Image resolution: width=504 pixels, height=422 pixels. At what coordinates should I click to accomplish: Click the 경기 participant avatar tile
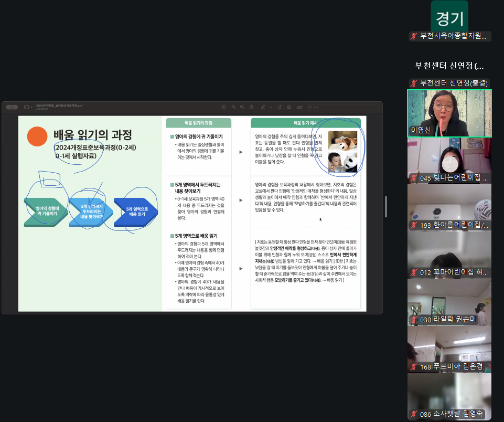[x=449, y=18]
